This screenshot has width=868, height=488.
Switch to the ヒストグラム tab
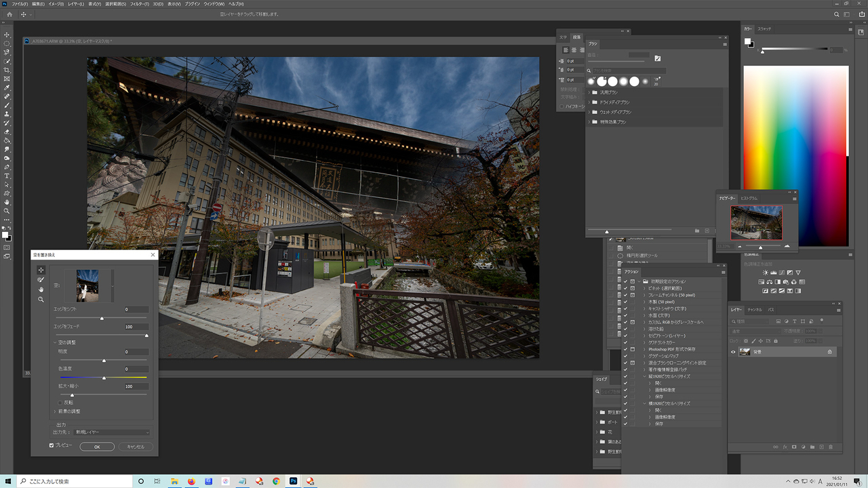(x=749, y=198)
